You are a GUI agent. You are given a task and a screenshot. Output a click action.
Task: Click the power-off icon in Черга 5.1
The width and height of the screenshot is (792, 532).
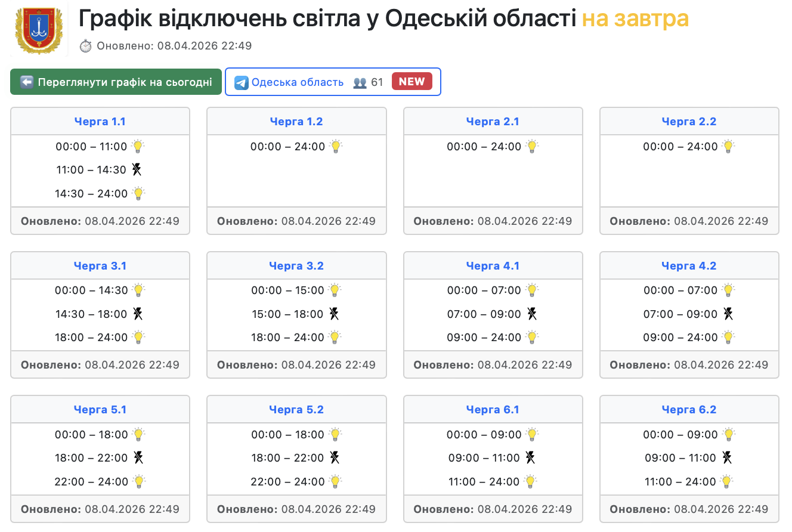coord(138,458)
